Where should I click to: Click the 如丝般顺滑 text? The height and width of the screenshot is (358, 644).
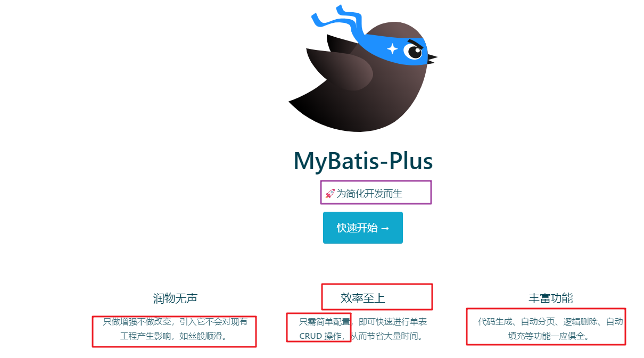(x=207, y=336)
